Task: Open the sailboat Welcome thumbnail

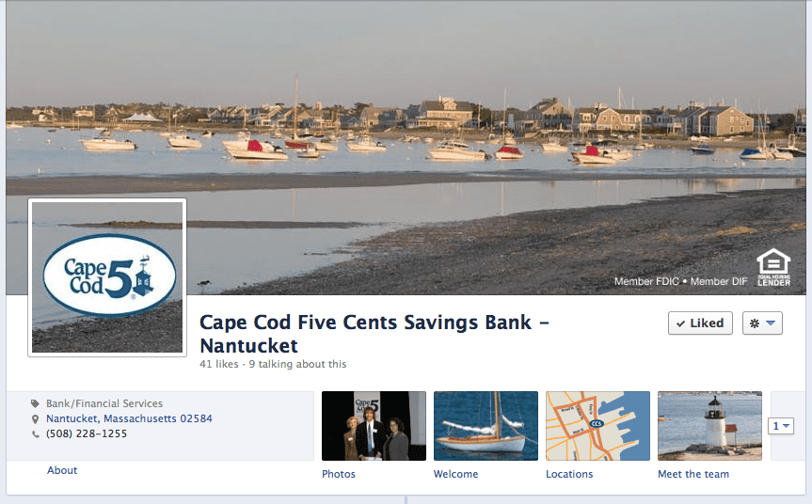Action: (486, 426)
